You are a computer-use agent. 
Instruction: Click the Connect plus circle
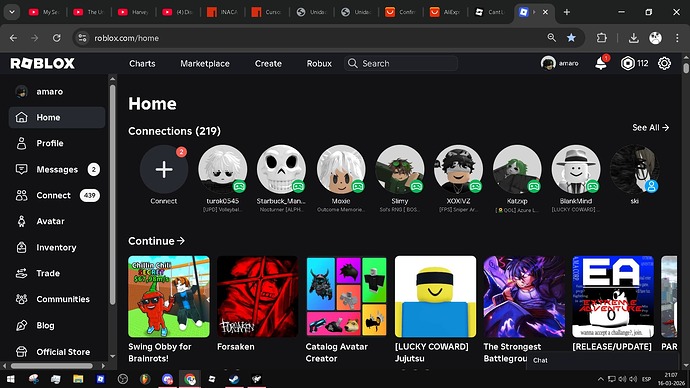pos(164,169)
